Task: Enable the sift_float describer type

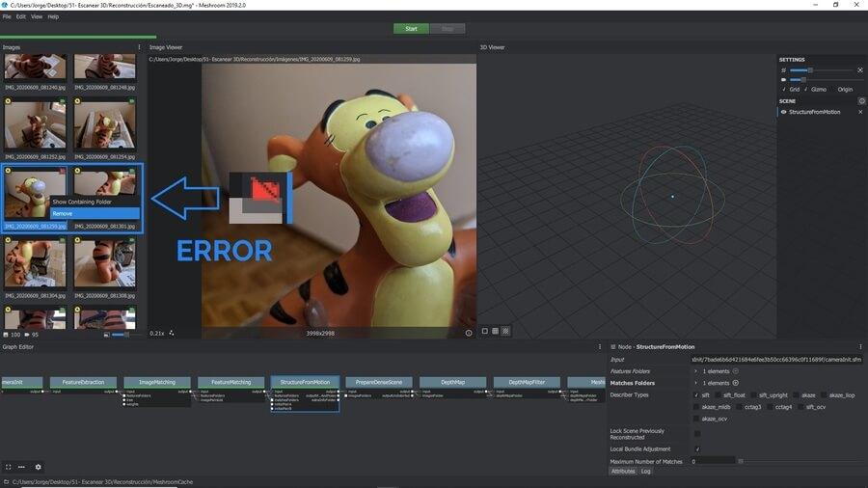Action: coord(718,395)
